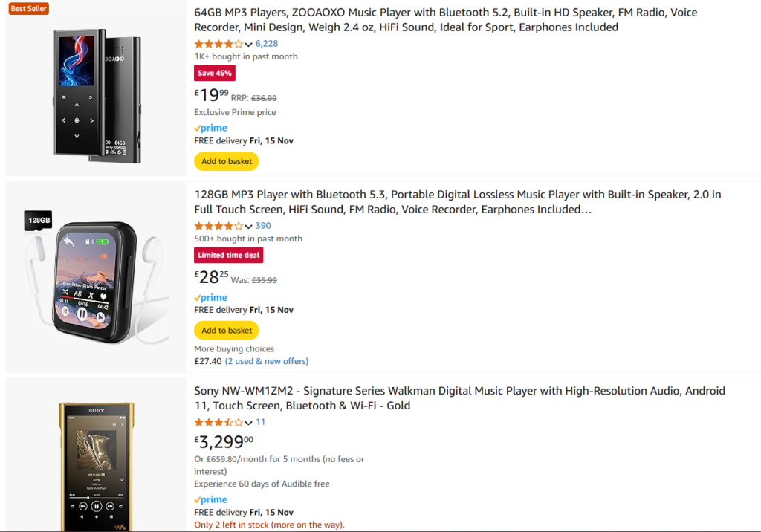Expand rating breakdown for 128GB MP3 player
This screenshot has width=761, height=532.
[248, 227]
